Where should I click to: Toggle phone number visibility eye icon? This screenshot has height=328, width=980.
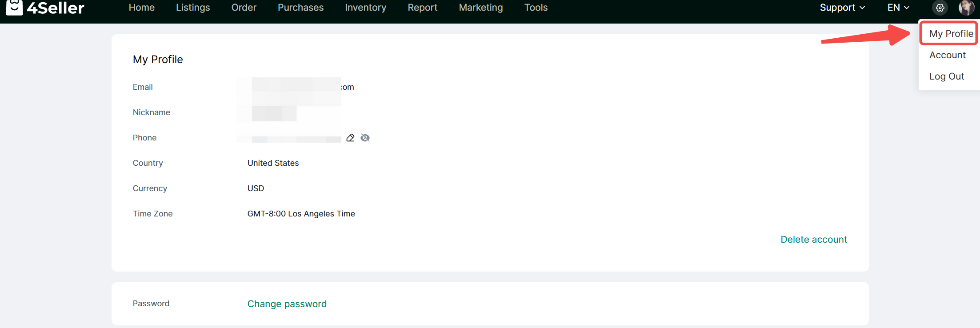click(365, 138)
